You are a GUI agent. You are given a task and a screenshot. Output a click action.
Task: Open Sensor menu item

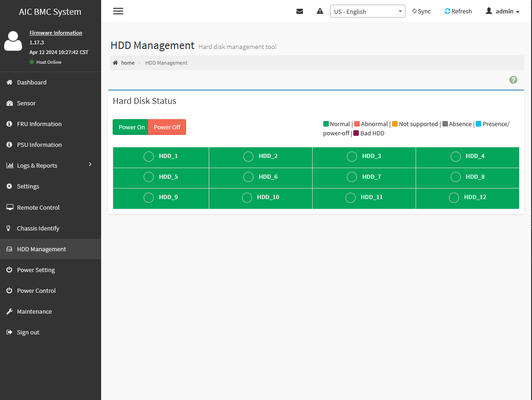click(x=50, y=103)
